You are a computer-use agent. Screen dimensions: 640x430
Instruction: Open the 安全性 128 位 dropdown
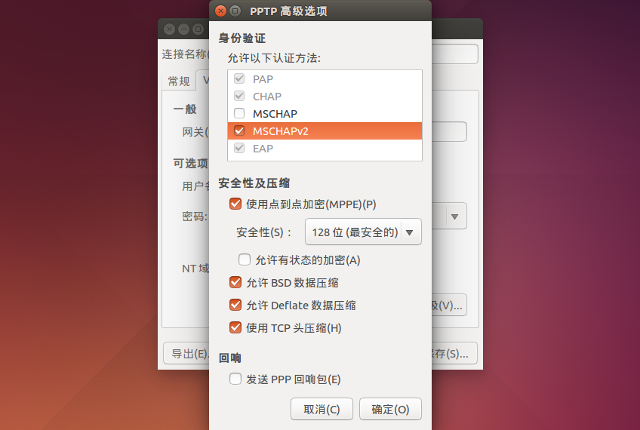pyautogui.click(x=363, y=232)
